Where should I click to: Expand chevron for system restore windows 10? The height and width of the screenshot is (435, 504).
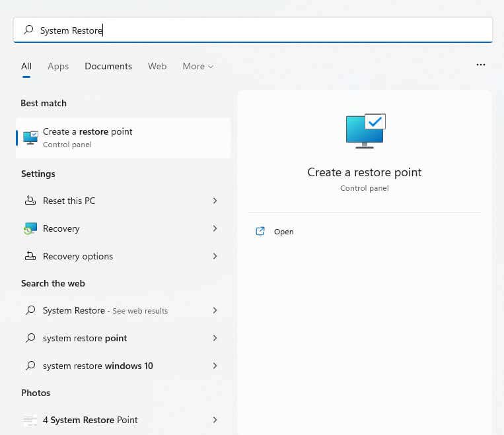tap(215, 366)
